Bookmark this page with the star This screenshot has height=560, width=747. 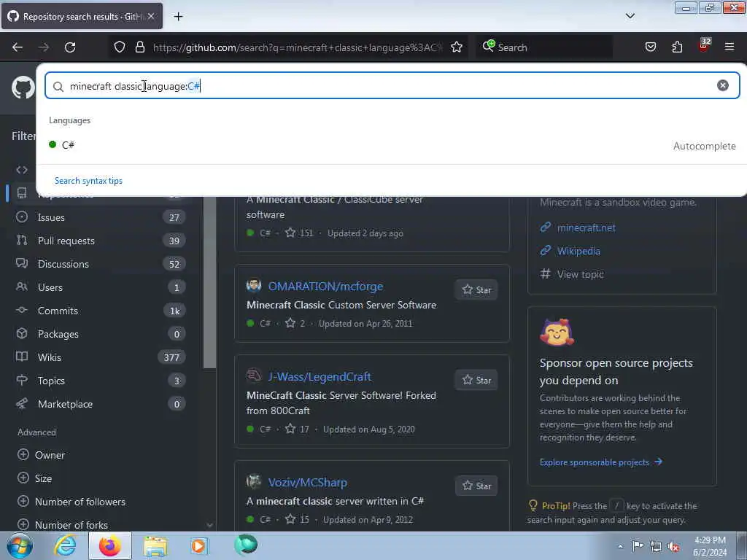tap(457, 47)
